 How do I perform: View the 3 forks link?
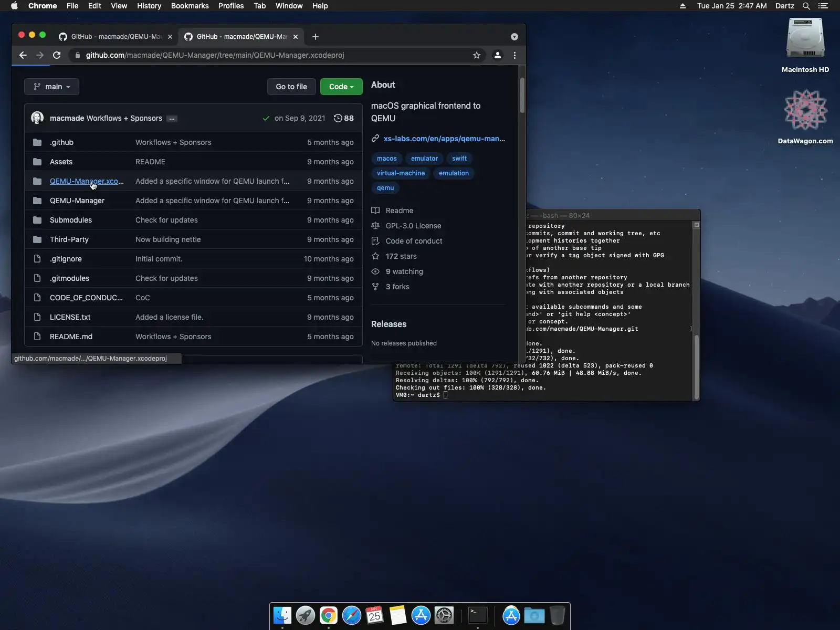pos(397,287)
